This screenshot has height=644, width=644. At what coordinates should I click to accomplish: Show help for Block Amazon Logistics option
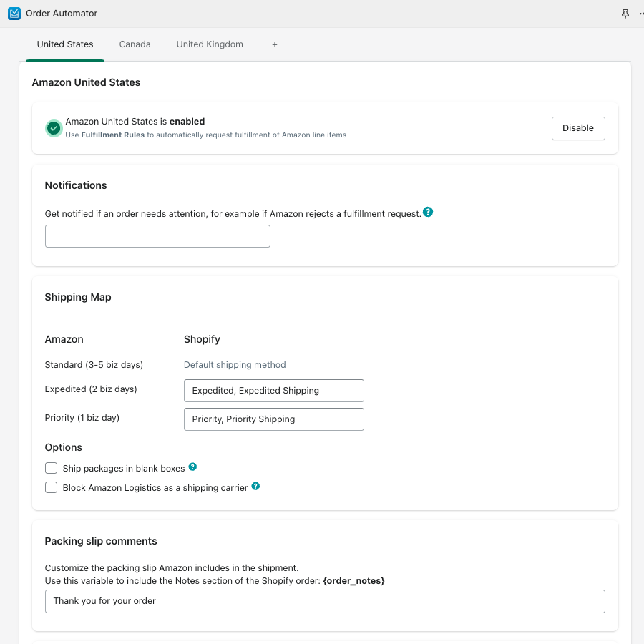tap(255, 487)
